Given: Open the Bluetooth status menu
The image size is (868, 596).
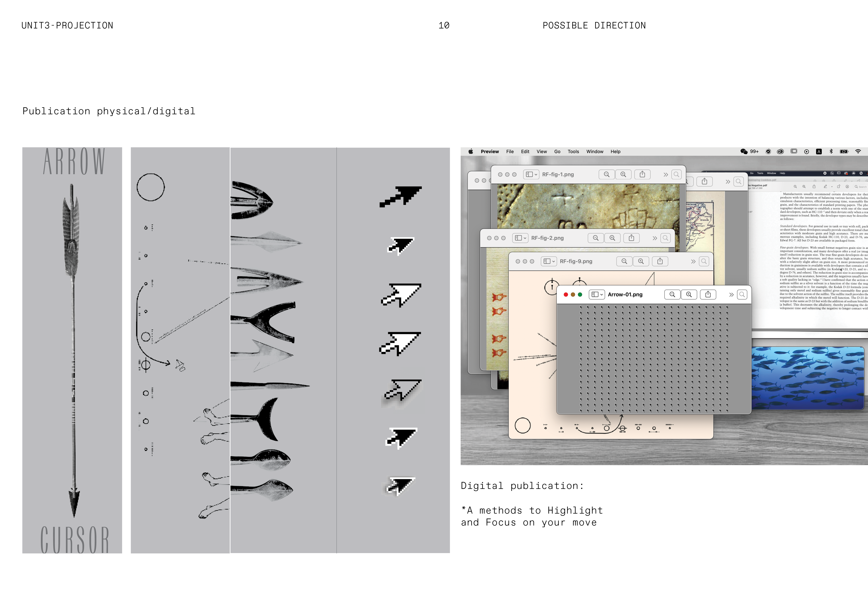Looking at the screenshot, I should coord(831,151).
